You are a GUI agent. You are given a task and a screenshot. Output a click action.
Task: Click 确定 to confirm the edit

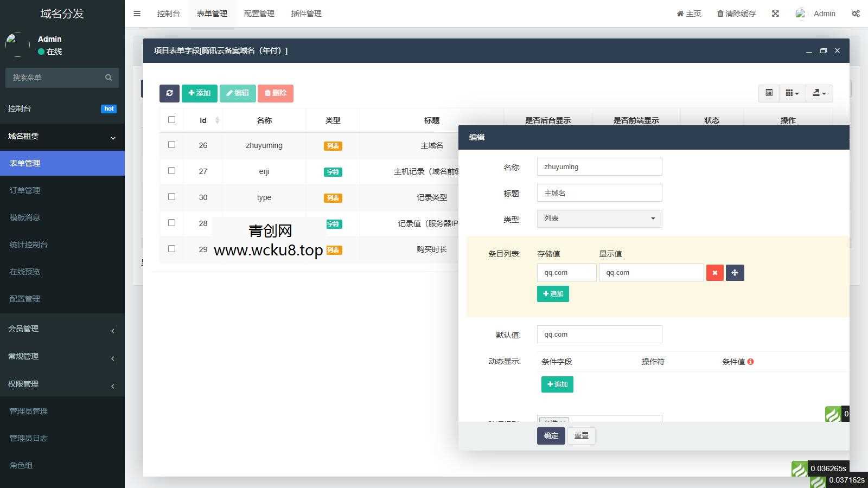point(550,435)
